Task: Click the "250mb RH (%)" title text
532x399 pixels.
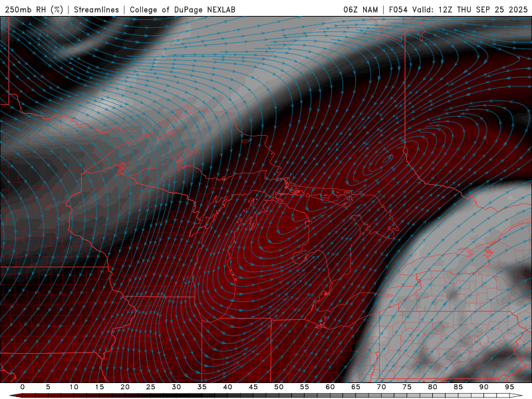Action: tap(35, 9)
